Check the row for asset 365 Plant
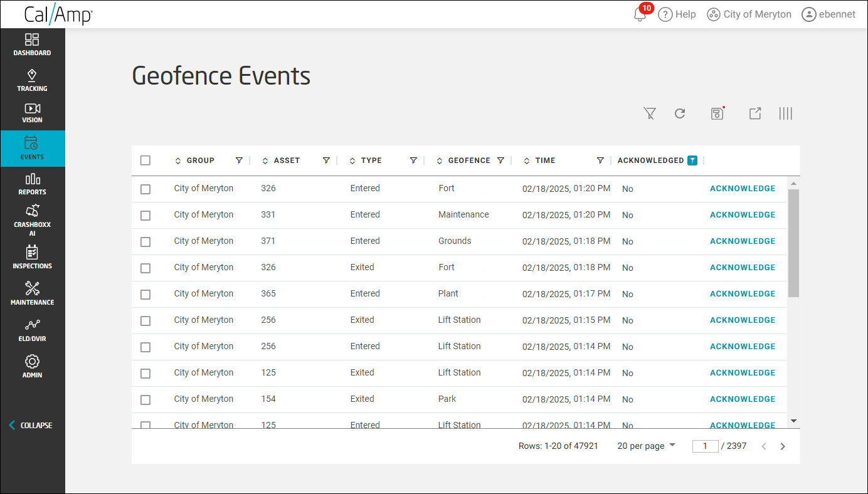The width and height of the screenshot is (868, 494). (x=146, y=294)
